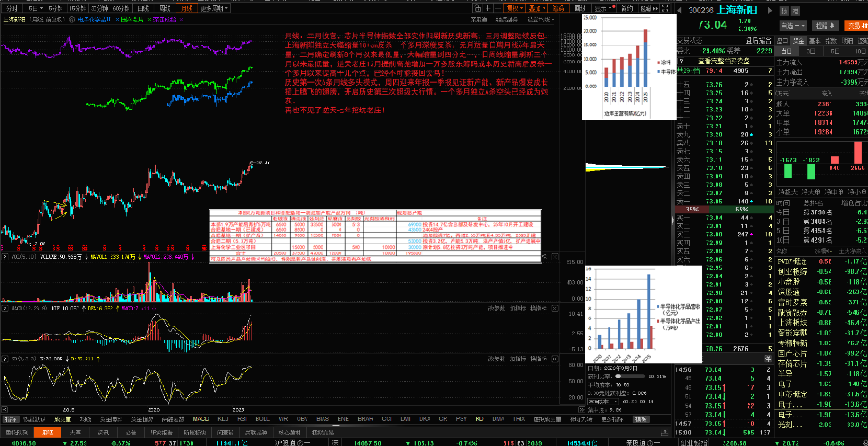Image resolution: width=868 pixels, height=446 pixels.
Task: Zoom out chart with the minus icon
Action: tap(497, 8)
